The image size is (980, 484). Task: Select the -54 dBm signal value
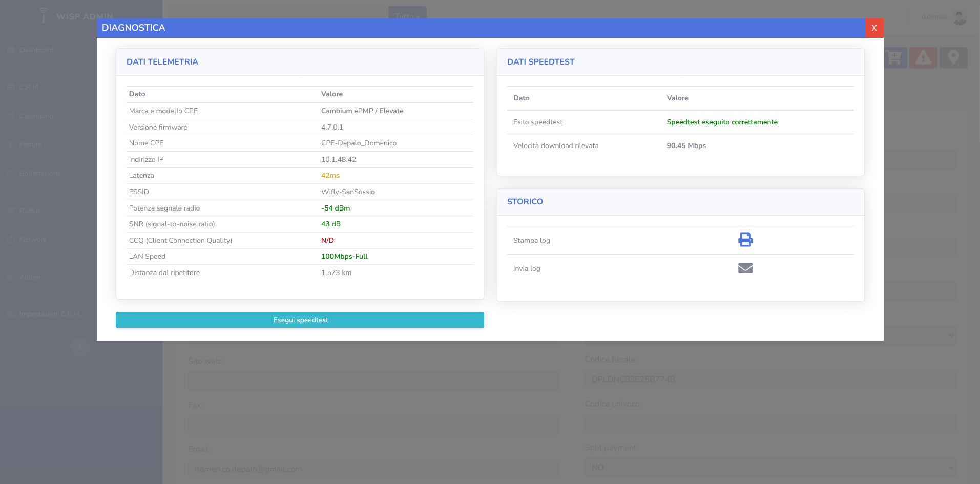336,208
